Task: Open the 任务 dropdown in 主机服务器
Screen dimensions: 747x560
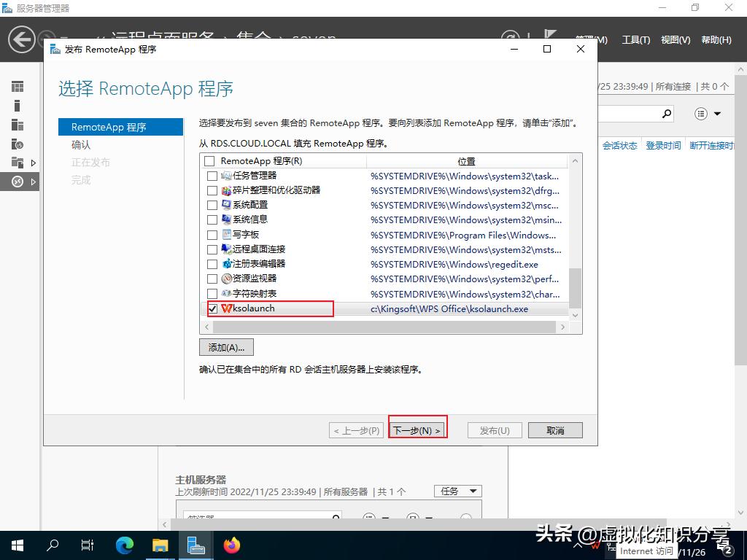Action: tap(458, 491)
